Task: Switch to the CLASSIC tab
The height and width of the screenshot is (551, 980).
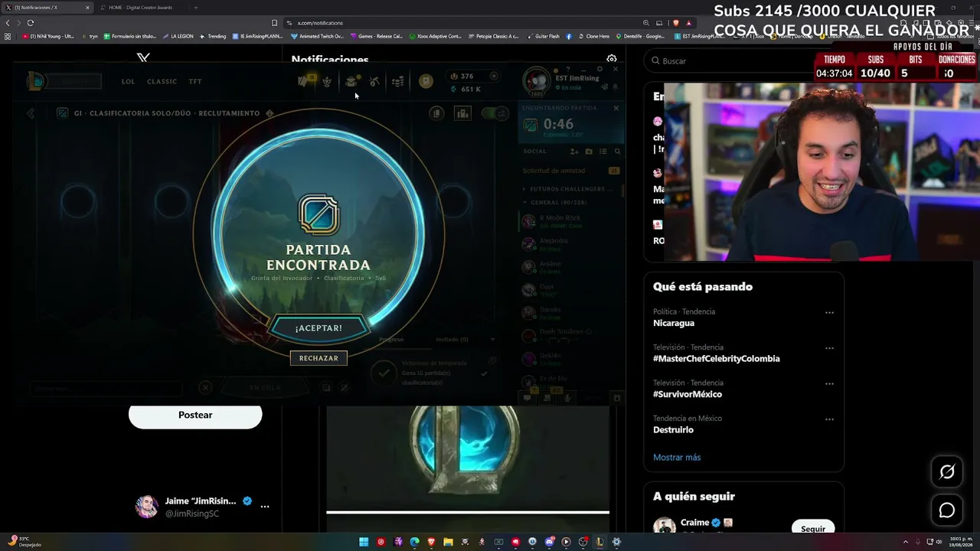Action: 162,81
